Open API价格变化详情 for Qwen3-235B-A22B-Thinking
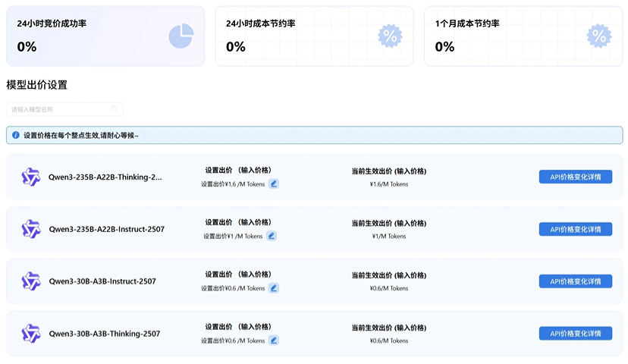The width and height of the screenshot is (628, 364). [575, 177]
